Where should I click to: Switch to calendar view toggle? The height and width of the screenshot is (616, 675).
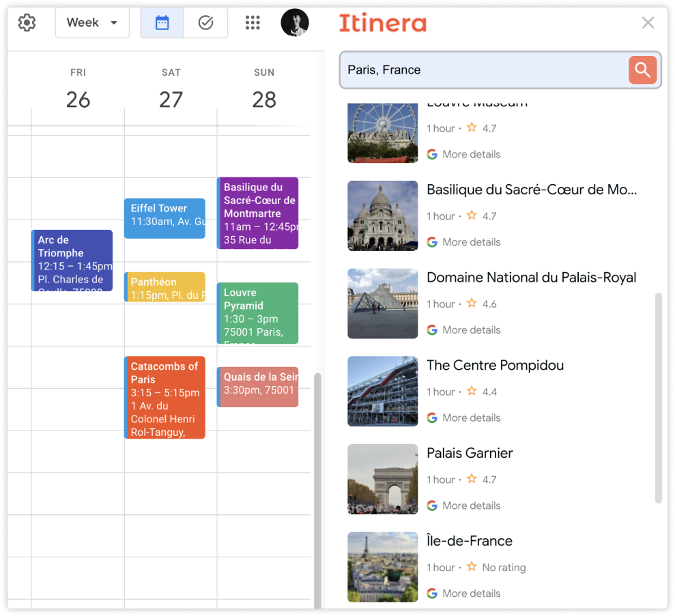pos(162,23)
